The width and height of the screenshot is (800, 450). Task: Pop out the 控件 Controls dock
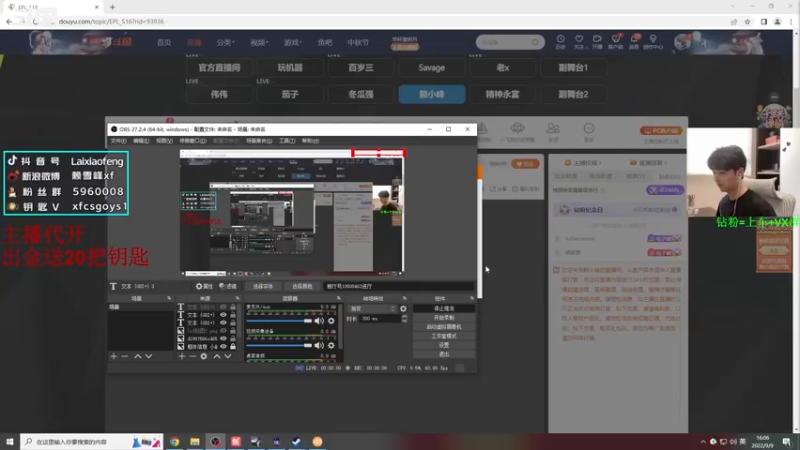click(x=471, y=298)
